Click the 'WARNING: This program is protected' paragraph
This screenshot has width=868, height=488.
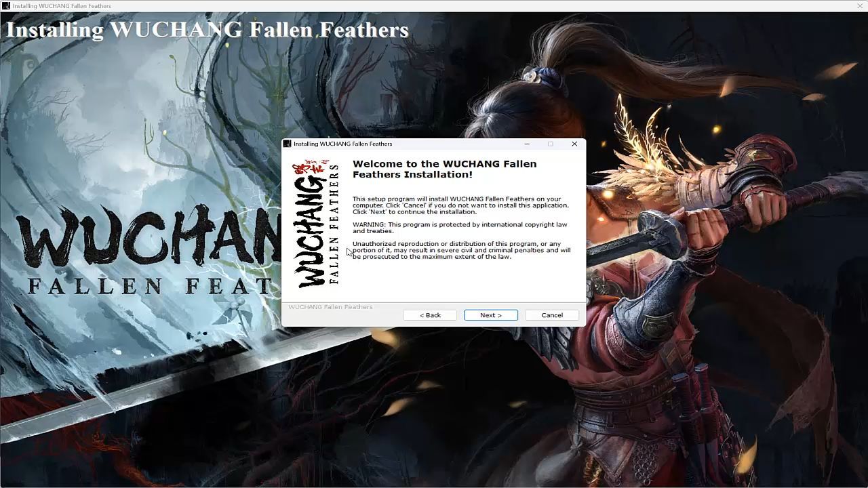coord(460,228)
